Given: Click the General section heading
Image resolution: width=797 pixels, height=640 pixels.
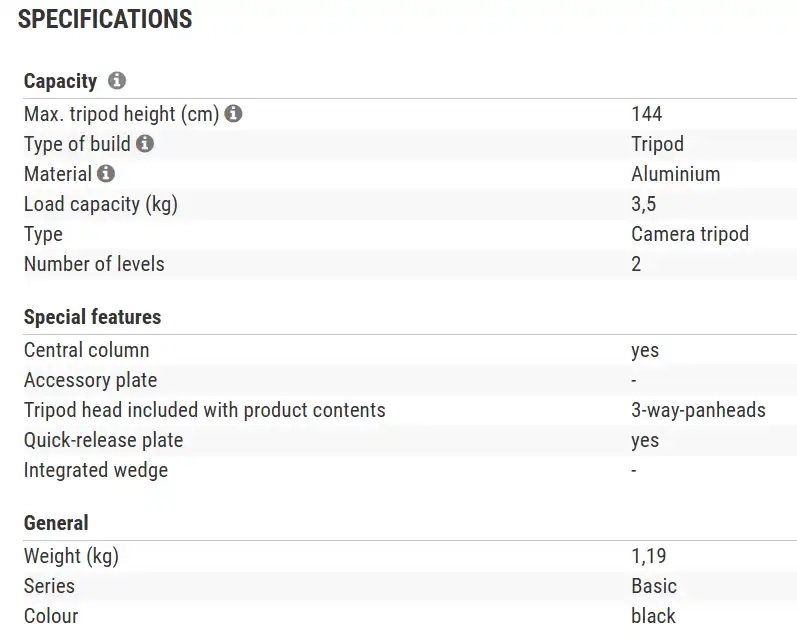Looking at the screenshot, I should [56, 523].
